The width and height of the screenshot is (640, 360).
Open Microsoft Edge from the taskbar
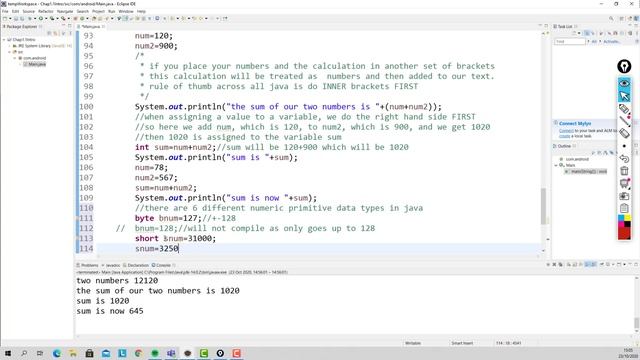[x=57, y=353]
